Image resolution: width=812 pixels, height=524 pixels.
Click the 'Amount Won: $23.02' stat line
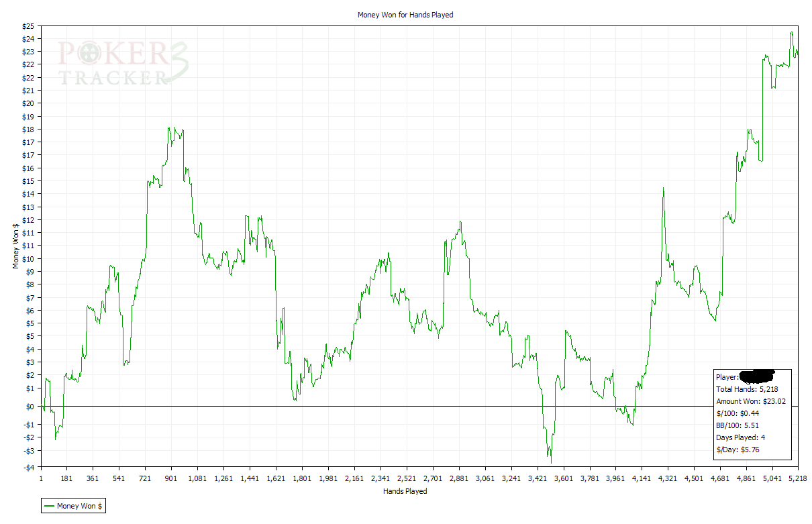(750, 401)
